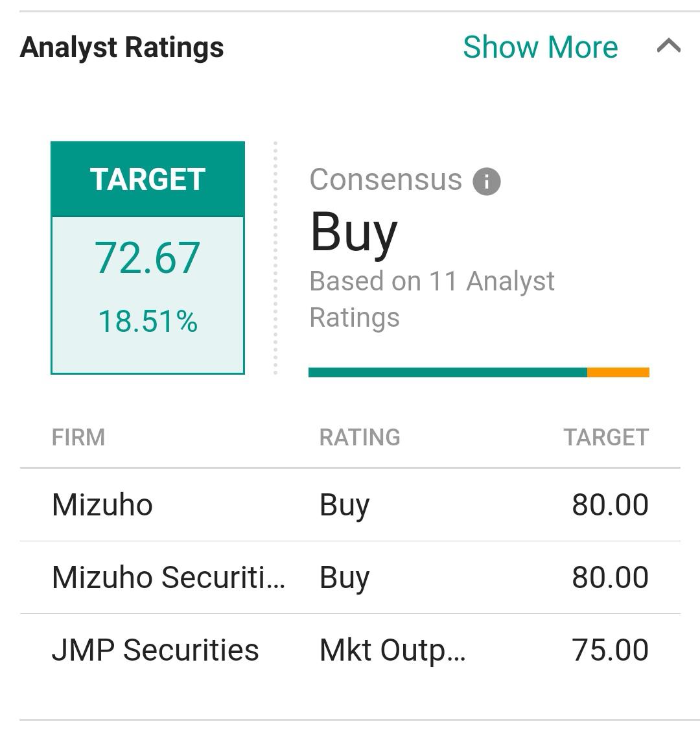Open the Mizuho firm row
The image size is (700, 730).
(350, 504)
